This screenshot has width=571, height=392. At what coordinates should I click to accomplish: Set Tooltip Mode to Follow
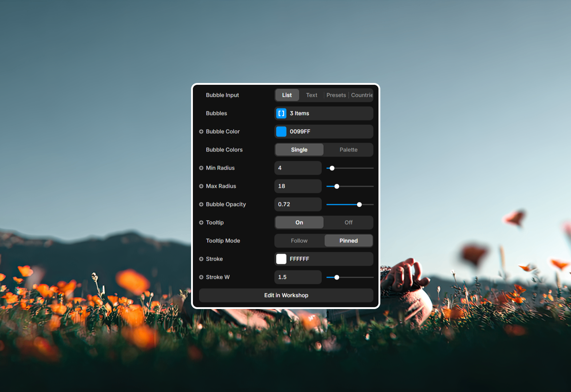pyautogui.click(x=299, y=241)
